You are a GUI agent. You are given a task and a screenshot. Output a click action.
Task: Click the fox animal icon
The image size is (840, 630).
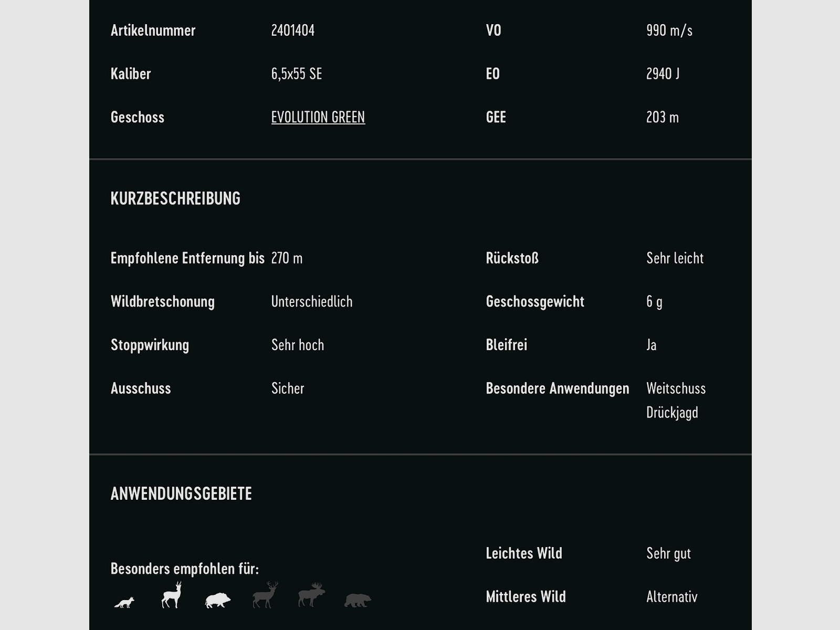pos(124,602)
